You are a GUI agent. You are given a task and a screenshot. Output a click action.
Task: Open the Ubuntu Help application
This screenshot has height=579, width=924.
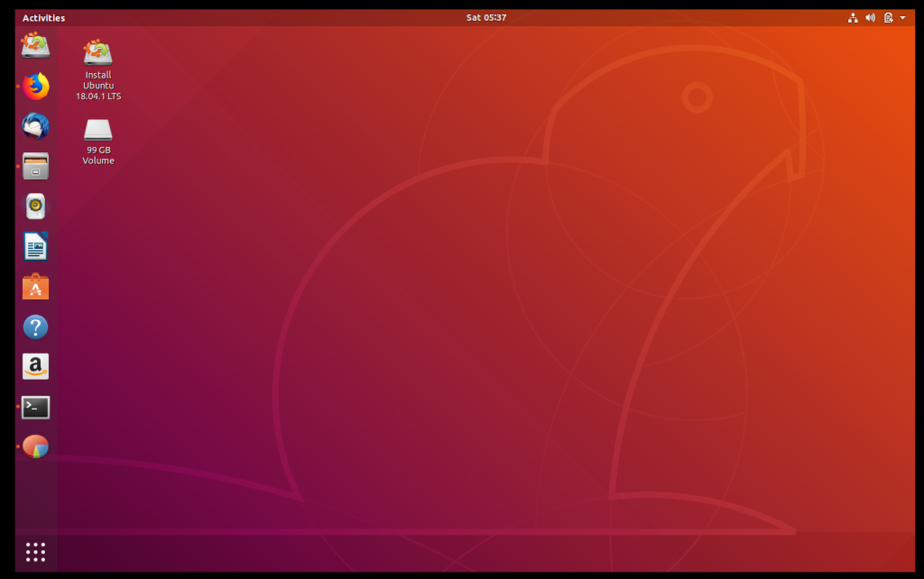pyautogui.click(x=35, y=326)
